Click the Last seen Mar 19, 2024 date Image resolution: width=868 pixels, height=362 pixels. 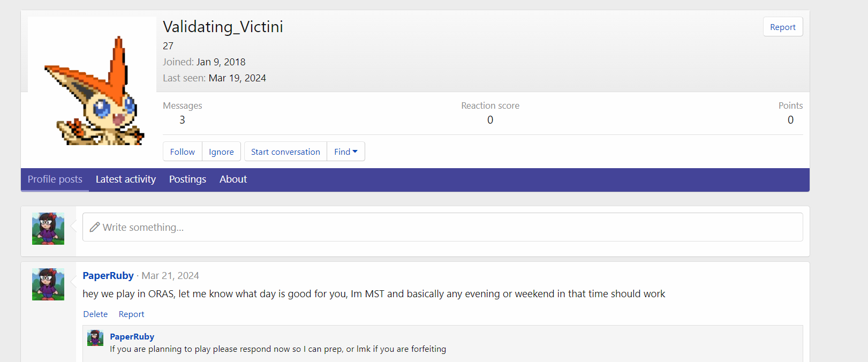pos(237,78)
